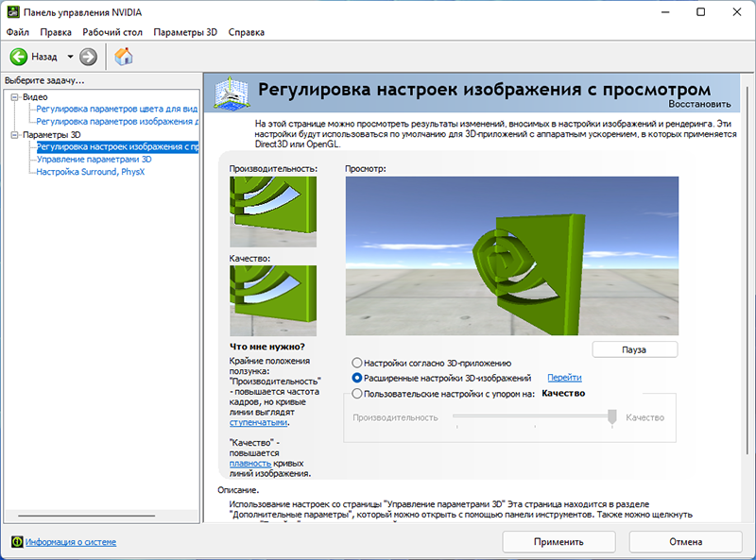Open the Back history dropdown arrow
The image size is (756, 560).
click(70, 57)
